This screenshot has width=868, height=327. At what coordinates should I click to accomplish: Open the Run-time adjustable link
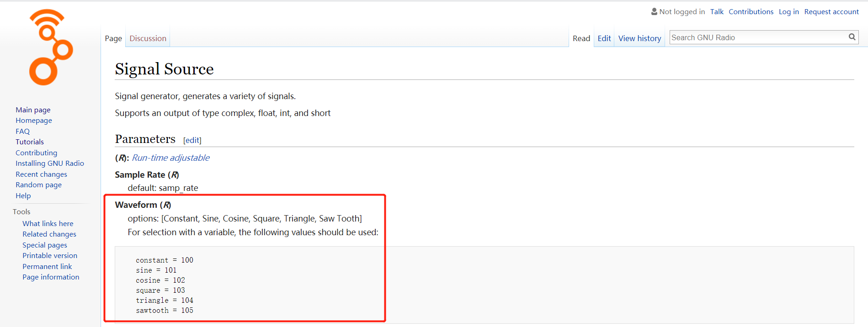[171, 158]
